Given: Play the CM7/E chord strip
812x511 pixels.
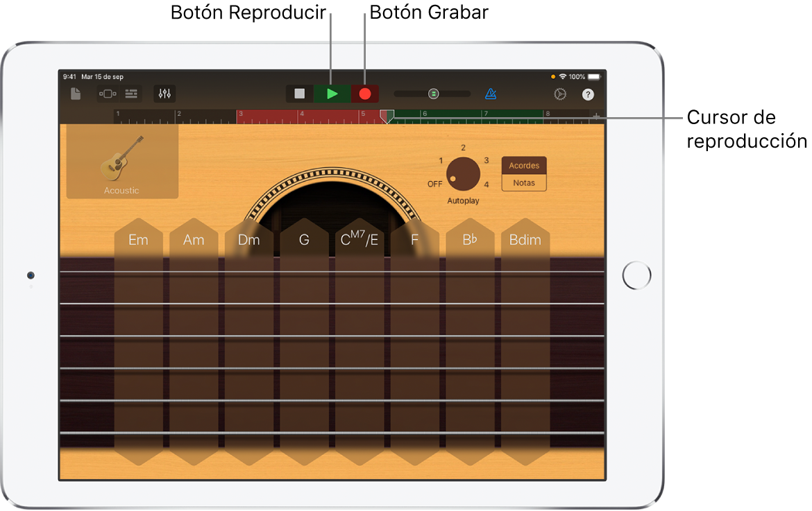Looking at the screenshot, I should pos(360,341).
